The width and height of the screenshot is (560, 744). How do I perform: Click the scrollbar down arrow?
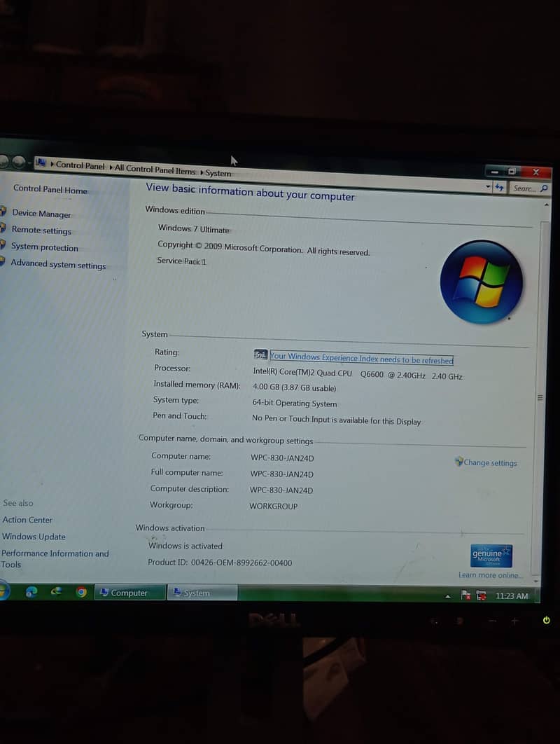point(535,580)
